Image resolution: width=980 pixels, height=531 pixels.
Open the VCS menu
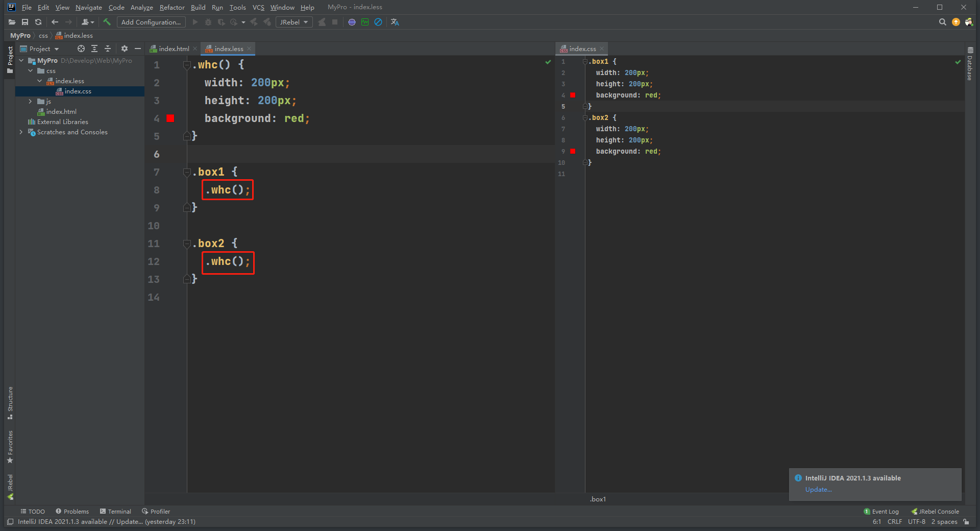[258, 7]
